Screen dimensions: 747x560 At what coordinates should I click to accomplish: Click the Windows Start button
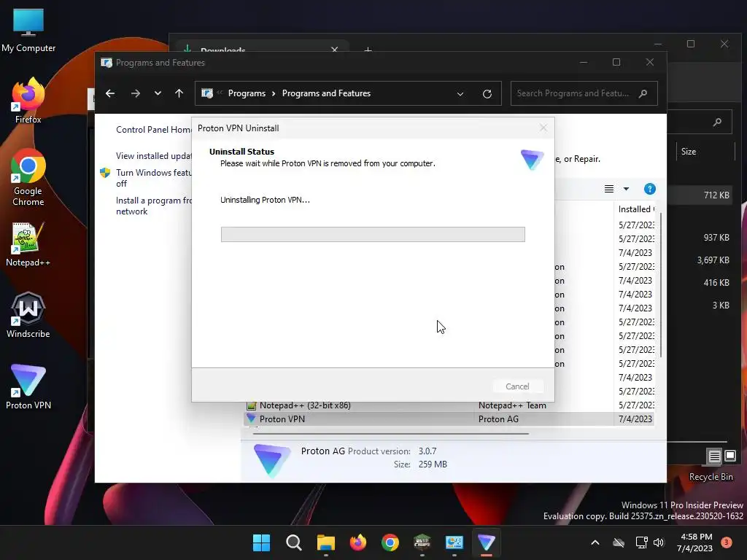point(261,542)
